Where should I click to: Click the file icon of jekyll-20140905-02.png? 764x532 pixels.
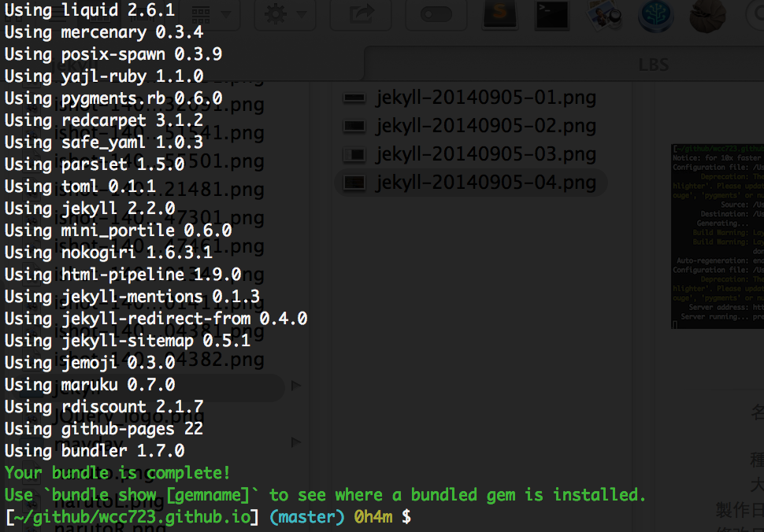(x=354, y=126)
